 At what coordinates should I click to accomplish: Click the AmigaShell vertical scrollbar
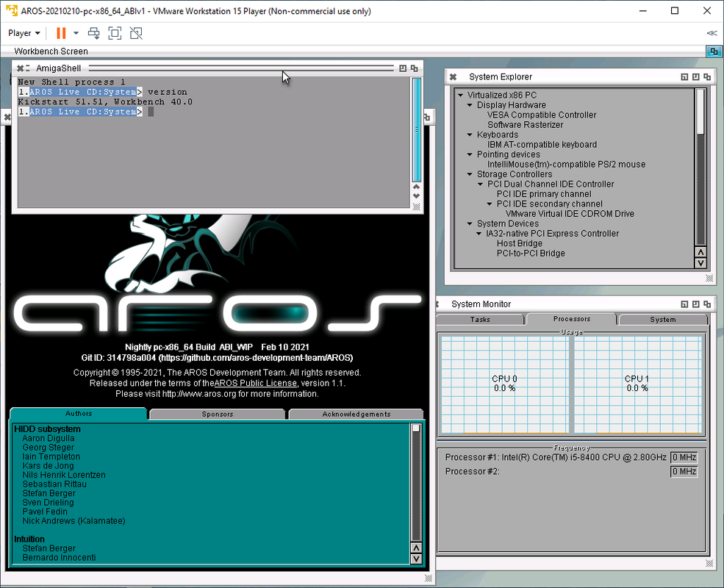pyautogui.click(x=417, y=130)
